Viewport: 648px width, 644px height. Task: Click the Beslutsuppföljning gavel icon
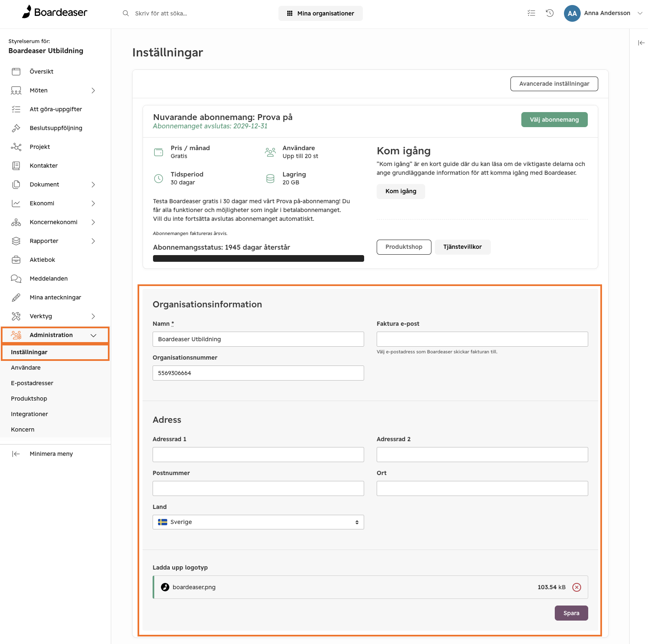[16, 128]
